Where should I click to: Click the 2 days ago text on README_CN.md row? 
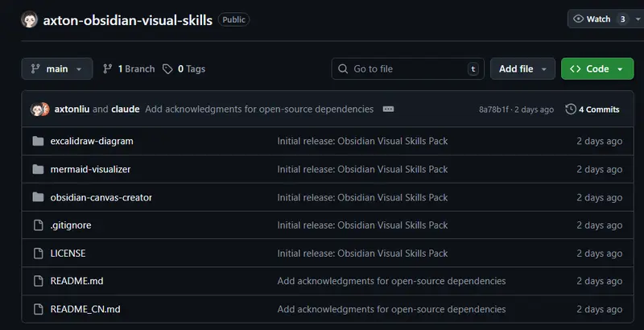pos(599,310)
